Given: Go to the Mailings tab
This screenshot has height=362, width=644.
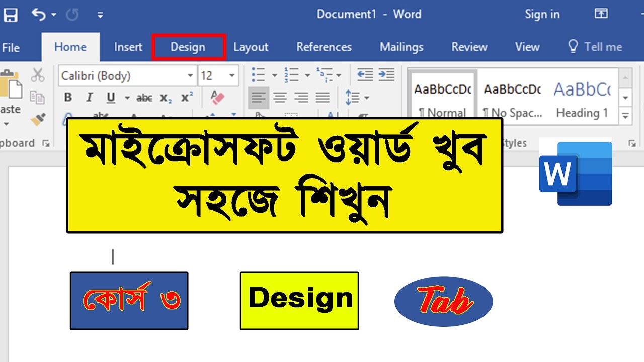Looking at the screenshot, I should 401,47.
